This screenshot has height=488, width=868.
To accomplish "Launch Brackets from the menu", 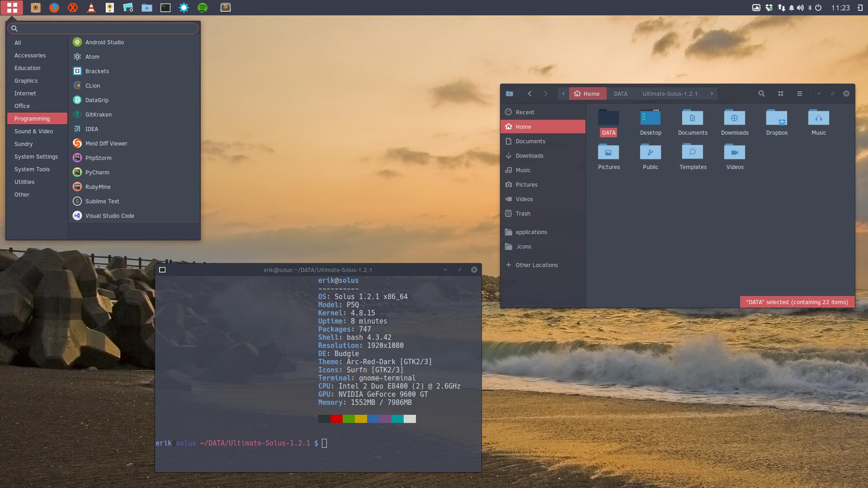I will click(134, 71).
